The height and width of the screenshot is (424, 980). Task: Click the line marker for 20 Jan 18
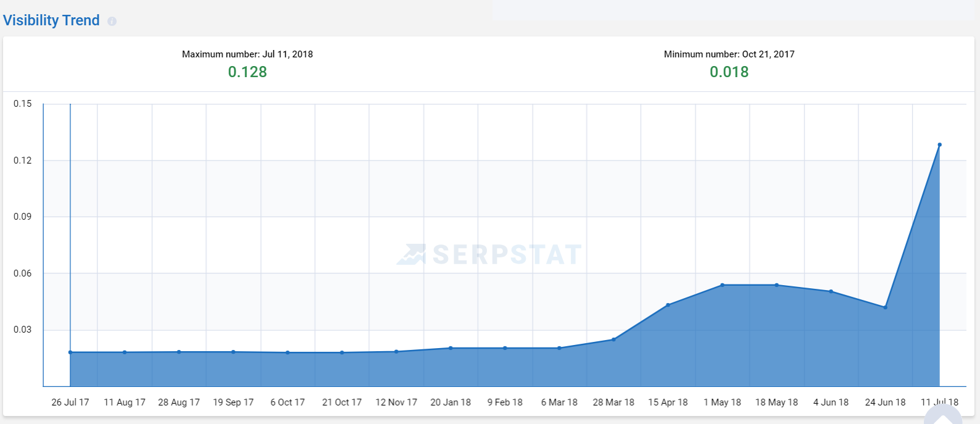[451, 348]
